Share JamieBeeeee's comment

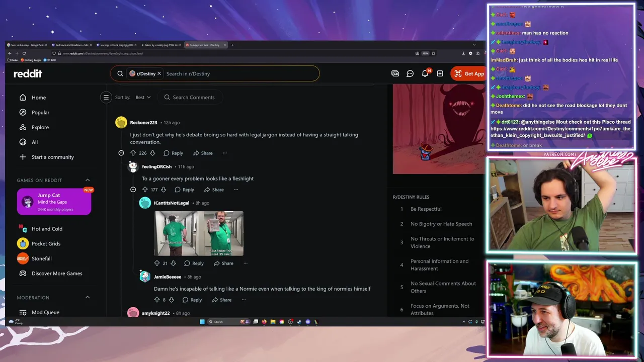click(x=221, y=300)
